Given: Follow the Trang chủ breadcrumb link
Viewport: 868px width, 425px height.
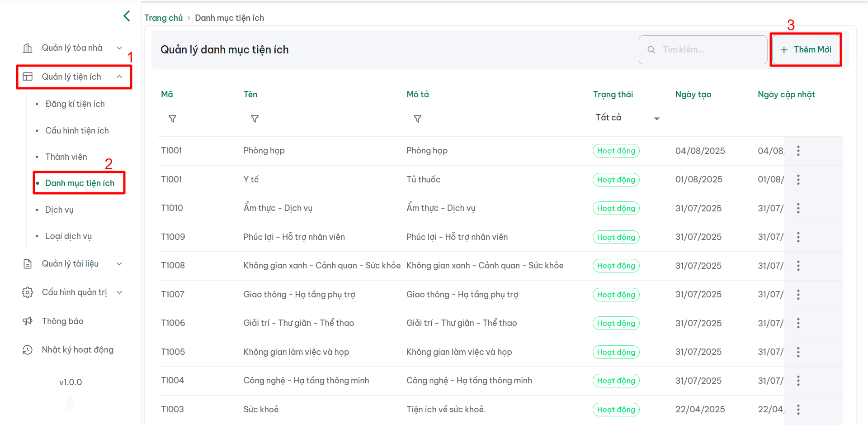Looking at the screenshot, I should coord(163,18).
